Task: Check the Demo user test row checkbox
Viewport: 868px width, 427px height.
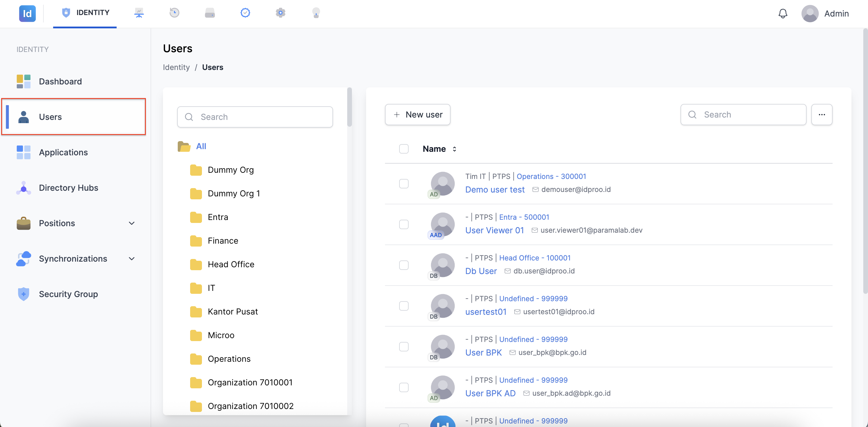Action: point(404,184)
